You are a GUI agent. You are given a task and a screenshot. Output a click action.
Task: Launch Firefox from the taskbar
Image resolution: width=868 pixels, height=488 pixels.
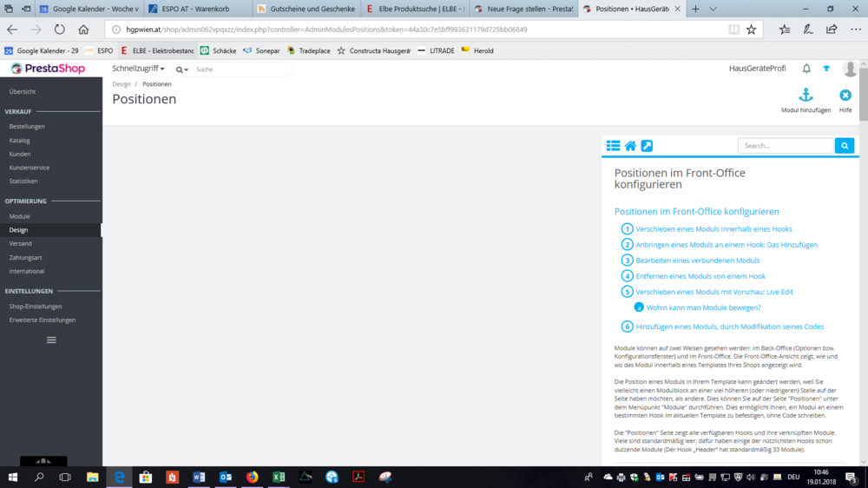(x=252, y=477)
